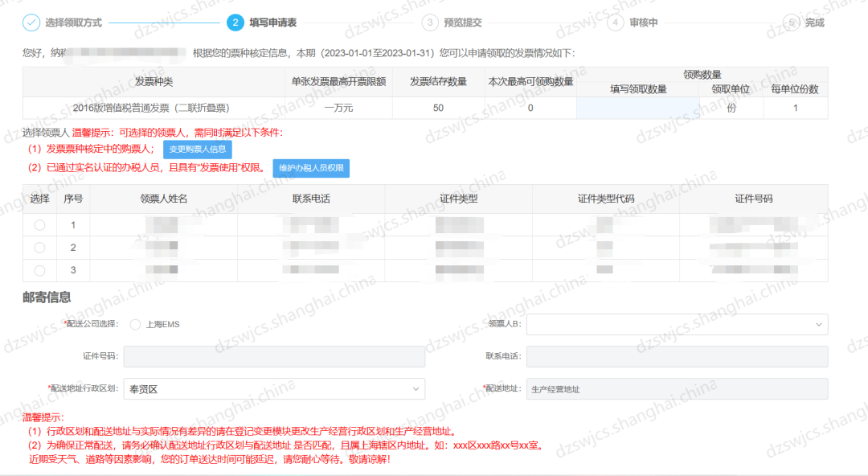Click the 证件类型 column header
The height and width of the screenshot is (476, 868).
pos(458,199)
